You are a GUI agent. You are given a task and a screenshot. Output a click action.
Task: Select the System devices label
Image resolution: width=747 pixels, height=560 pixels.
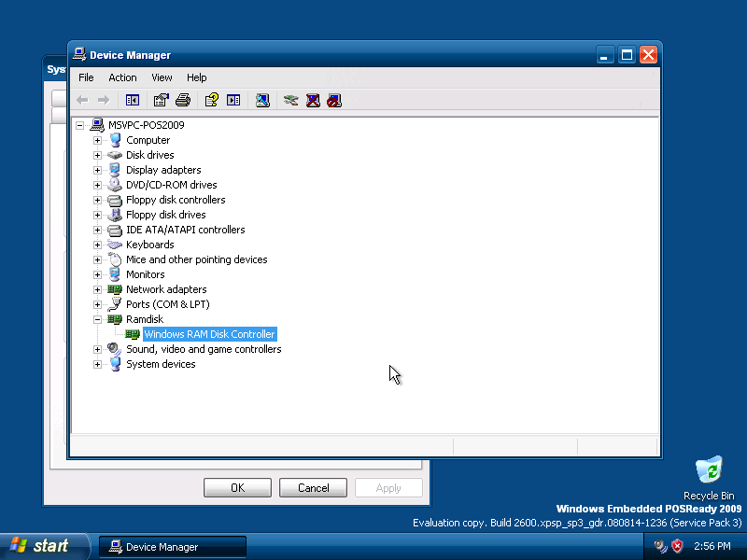click(161, 364)
